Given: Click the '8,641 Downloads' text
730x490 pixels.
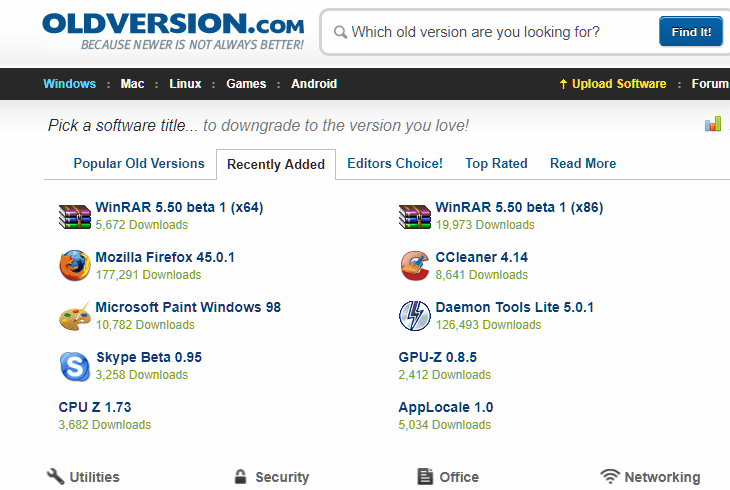Looking at the screenshot, I should (482, 275).
